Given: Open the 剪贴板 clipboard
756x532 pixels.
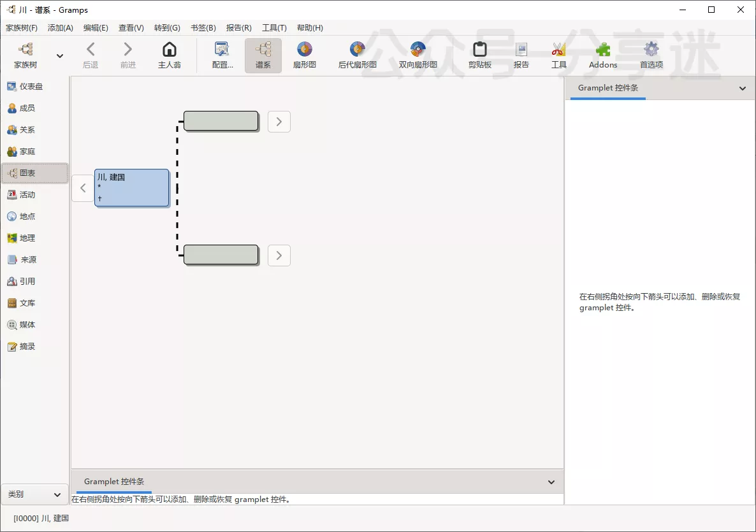Looking at the screenshot, I should (x=479, y=50).
